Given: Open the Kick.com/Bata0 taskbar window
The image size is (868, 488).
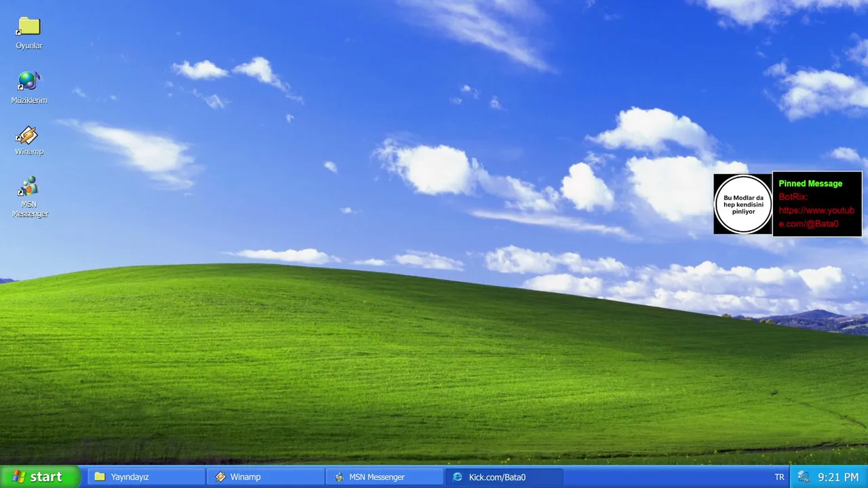Looking at the screenshot, I should point(505,477).
